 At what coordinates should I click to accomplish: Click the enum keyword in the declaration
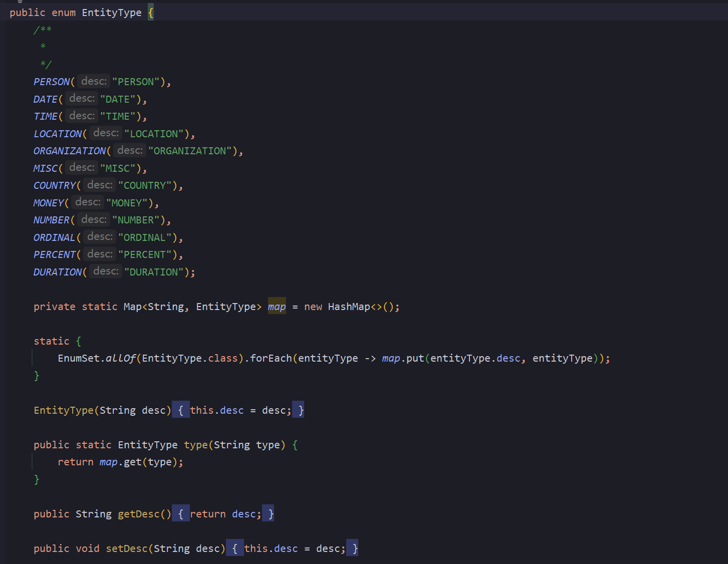click(x=64, y=13)
